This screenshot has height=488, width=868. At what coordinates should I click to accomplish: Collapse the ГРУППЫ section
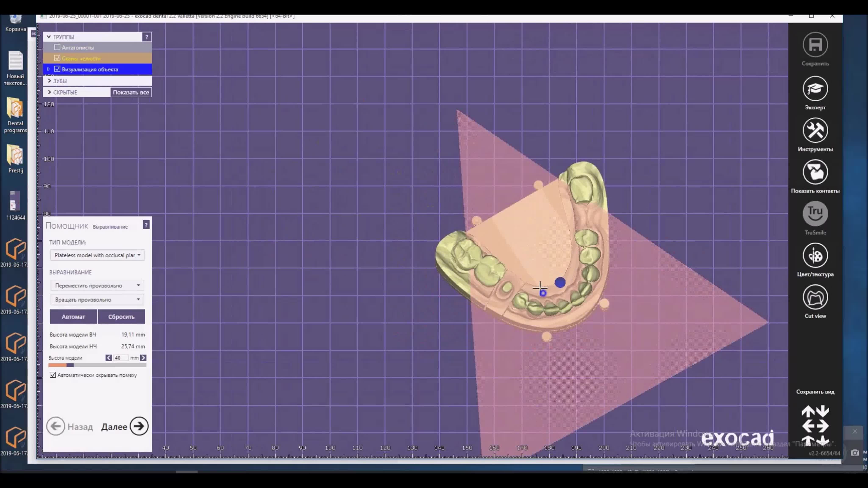(49, 37)
